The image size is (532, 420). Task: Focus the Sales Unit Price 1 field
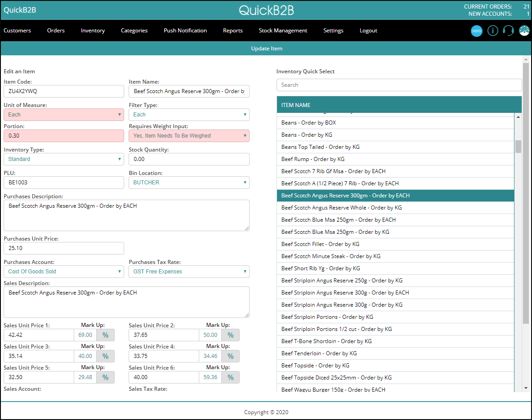pyautogui.click(x=39, y=335)
